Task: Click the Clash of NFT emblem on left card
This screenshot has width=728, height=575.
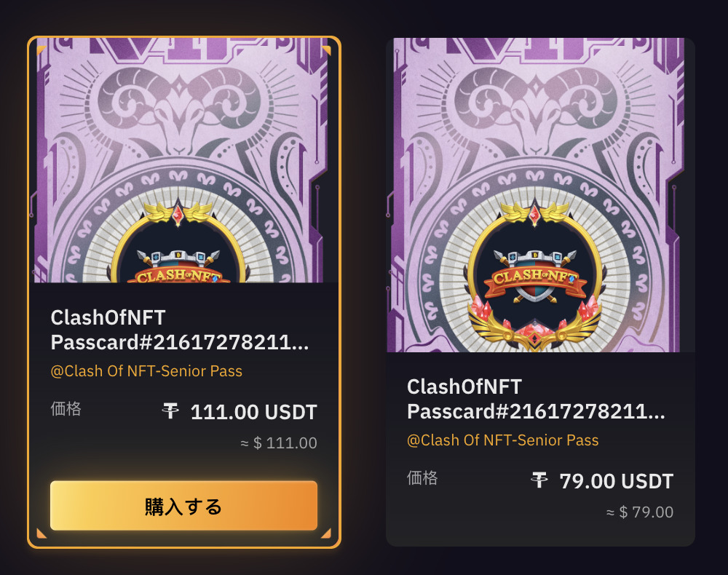Action: tap(178, 246)
